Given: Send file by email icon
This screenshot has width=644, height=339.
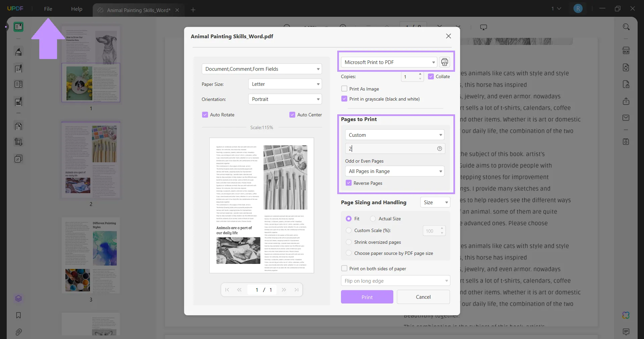Looking at the screenshot, I should [x=626, y=118].
